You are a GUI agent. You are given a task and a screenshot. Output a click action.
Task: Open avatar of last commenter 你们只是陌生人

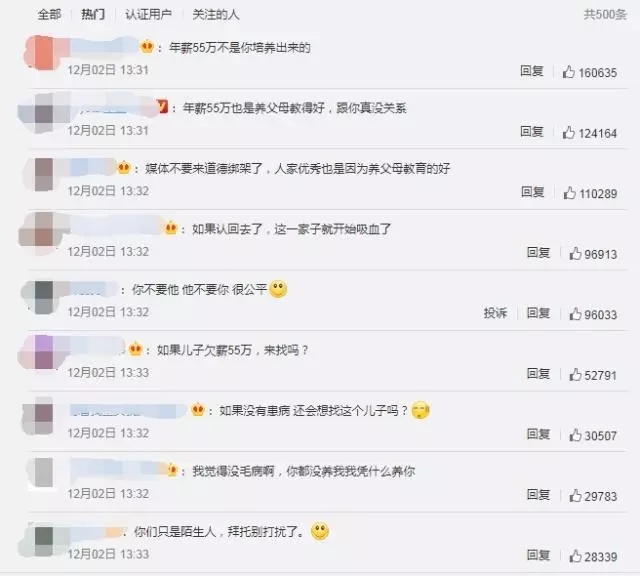[43, 540]
